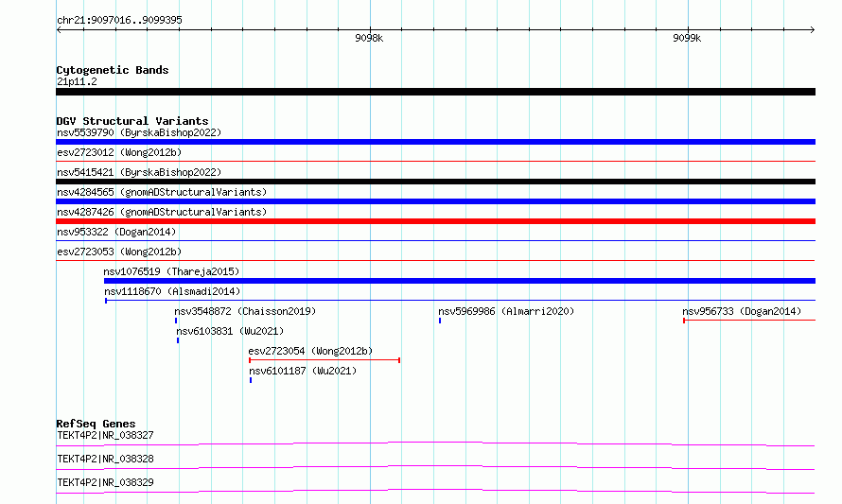Select transcript TEKT4P2|NR_038327

105,435
